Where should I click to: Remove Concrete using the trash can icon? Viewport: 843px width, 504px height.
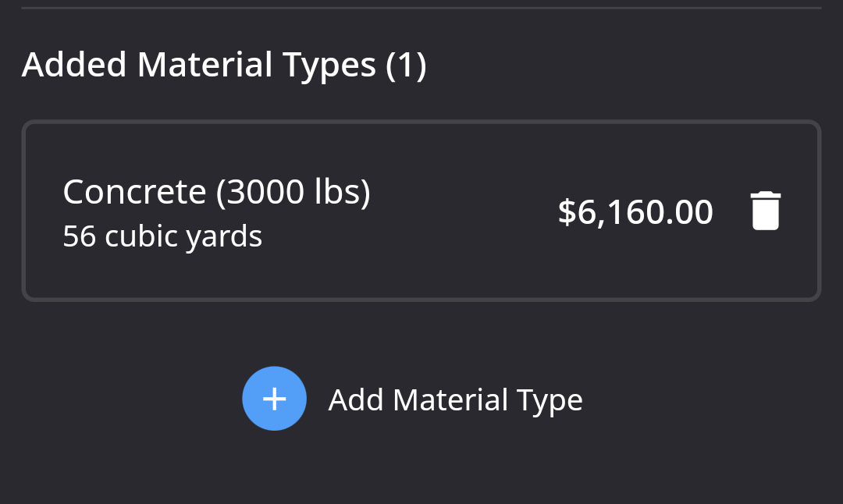coord(765,211)
